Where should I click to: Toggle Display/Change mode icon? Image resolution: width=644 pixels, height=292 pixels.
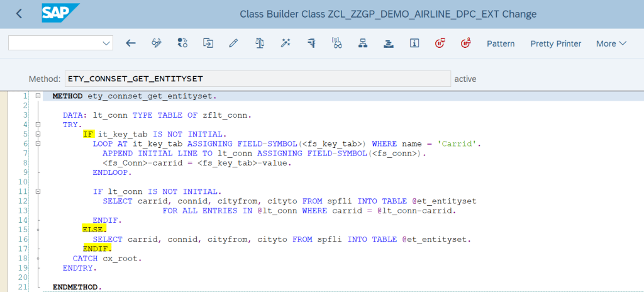coord(157,43)
